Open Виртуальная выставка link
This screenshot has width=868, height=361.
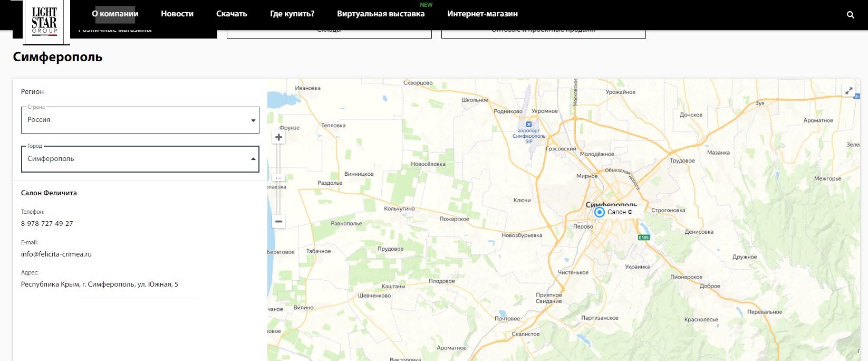tap(381, 14)
